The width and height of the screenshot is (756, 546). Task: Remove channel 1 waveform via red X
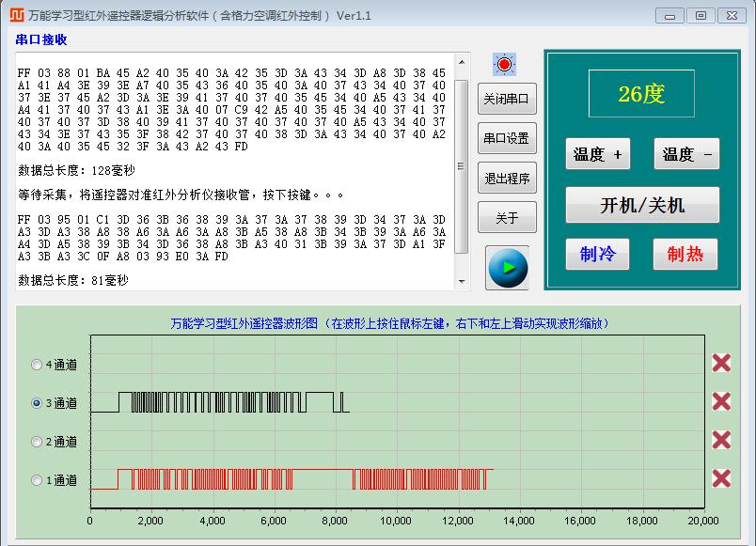pyautogui.click(x=721, y=478)
